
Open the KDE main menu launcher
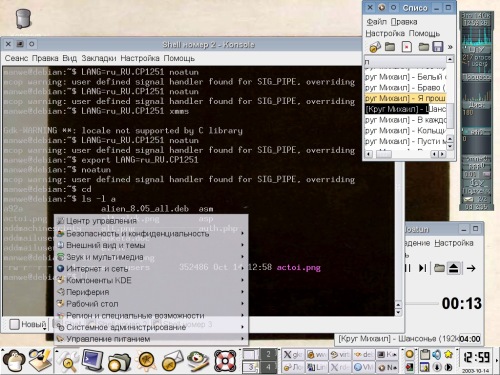click(x=13, y=361)
